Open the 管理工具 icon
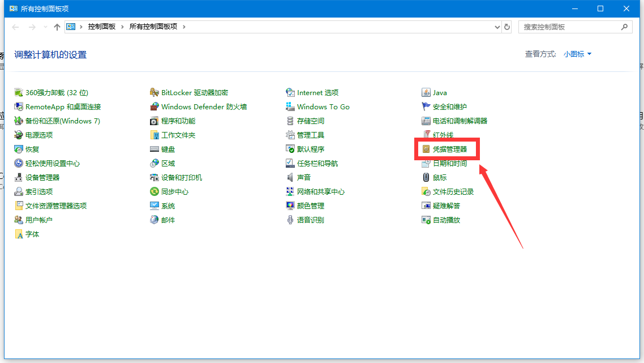Image resolution: width=644 pixels, height=363 pixels. pyautogui.click(x=290, y=135)
